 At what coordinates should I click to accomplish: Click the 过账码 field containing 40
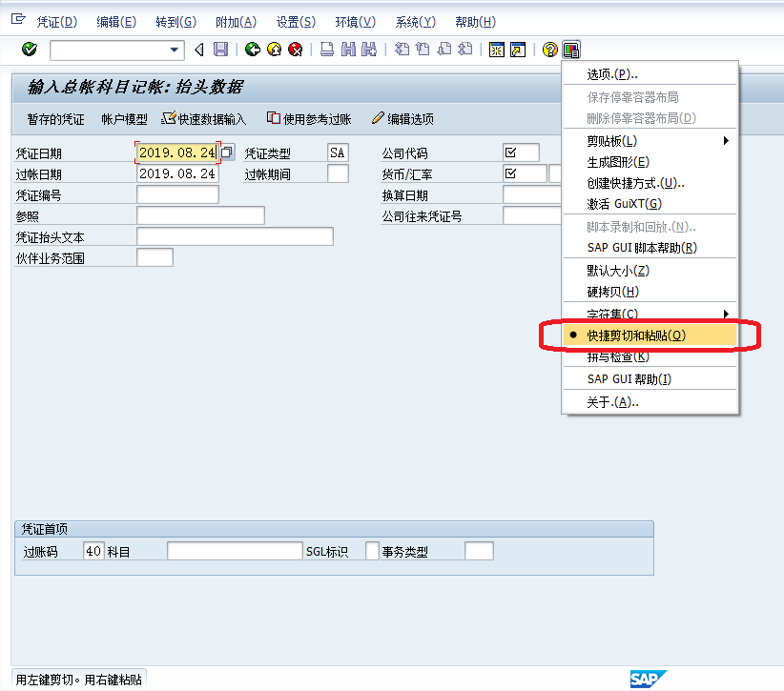pos(94,551)
